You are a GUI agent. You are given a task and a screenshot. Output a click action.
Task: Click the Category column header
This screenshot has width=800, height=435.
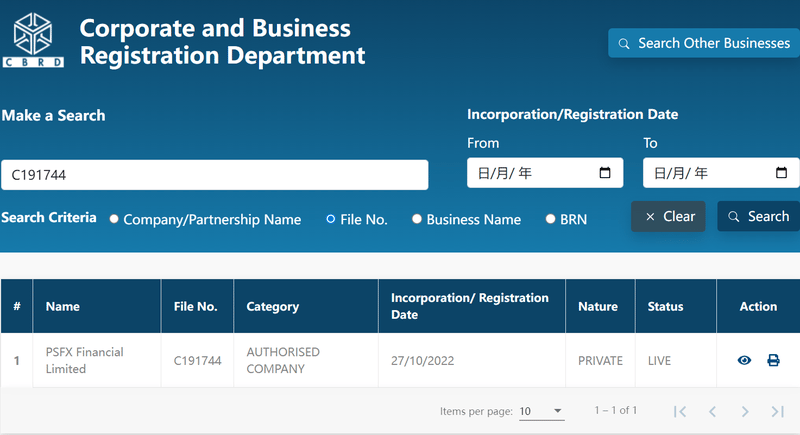[x=306, y=306]
